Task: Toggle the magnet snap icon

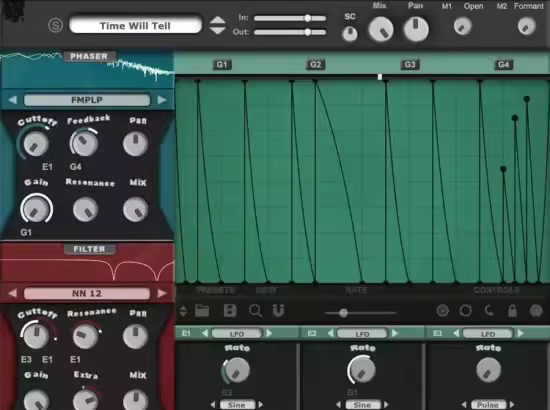Action: tap(279, 311)
